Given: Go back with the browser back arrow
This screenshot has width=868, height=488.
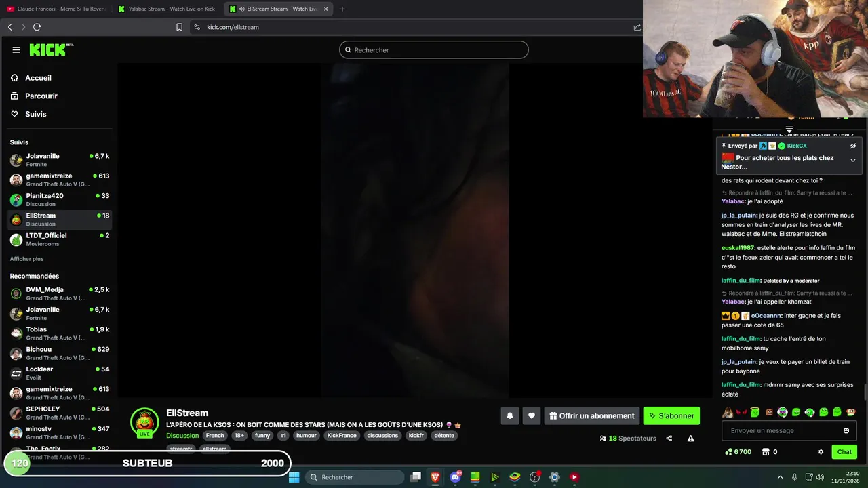Looking at the screenshot, I should tap(9, 27).
